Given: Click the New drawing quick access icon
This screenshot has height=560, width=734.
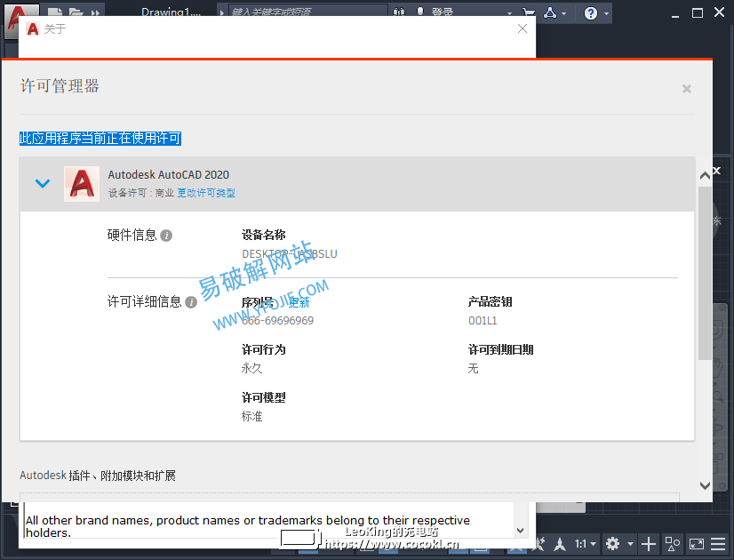Looking at the screenshot, I should point(55,12).
